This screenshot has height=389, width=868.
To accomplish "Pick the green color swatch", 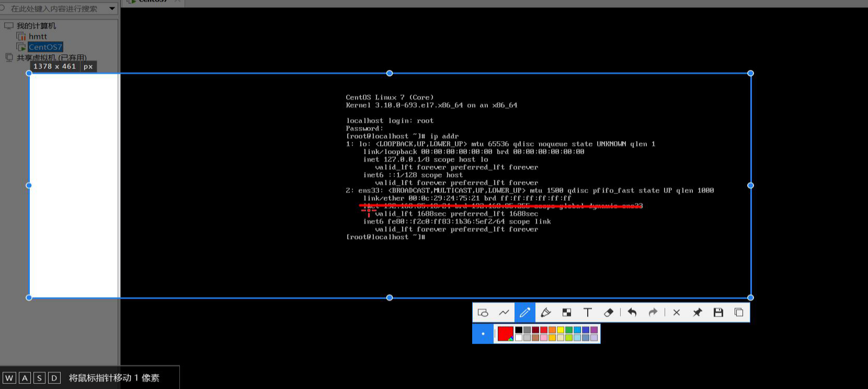I will pos(569,330).
